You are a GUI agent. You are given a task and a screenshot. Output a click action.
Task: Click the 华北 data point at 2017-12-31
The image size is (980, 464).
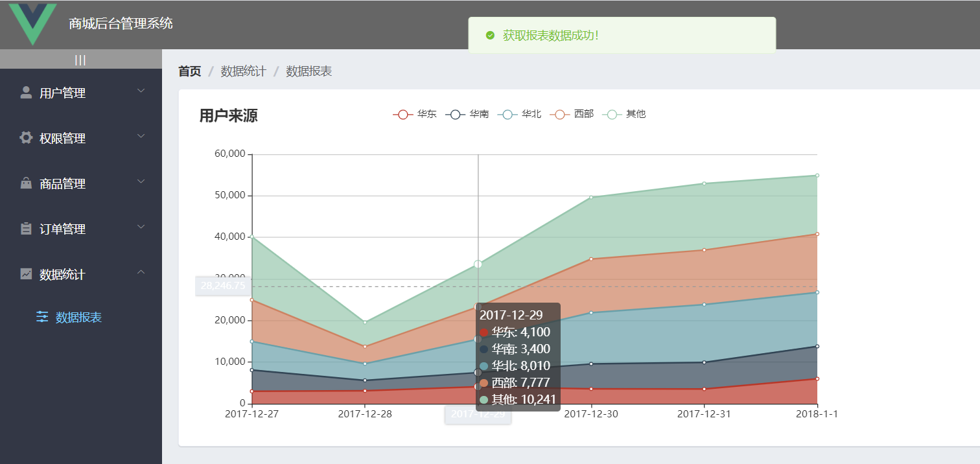click(705, 305)
